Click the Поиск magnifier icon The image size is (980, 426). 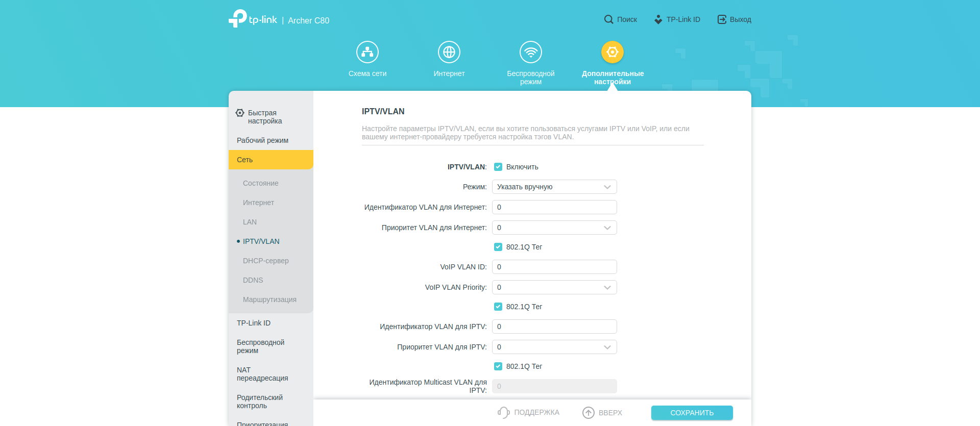608,19
